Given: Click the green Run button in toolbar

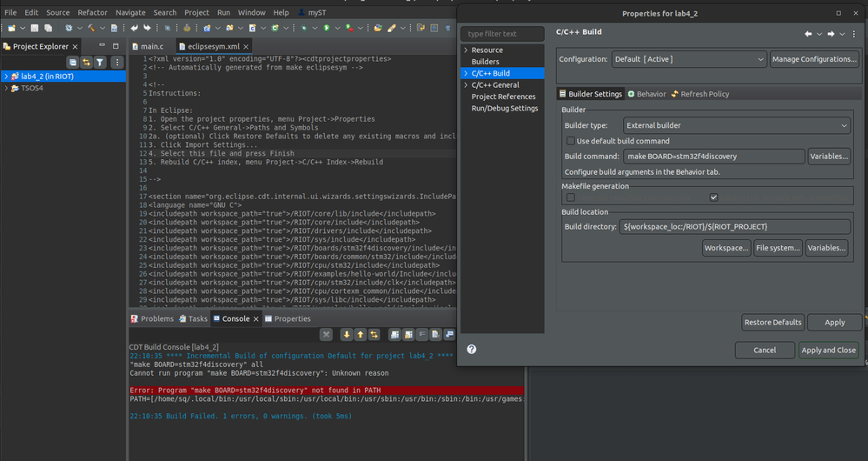Looking at the screenshot, I should pos(327,28).
